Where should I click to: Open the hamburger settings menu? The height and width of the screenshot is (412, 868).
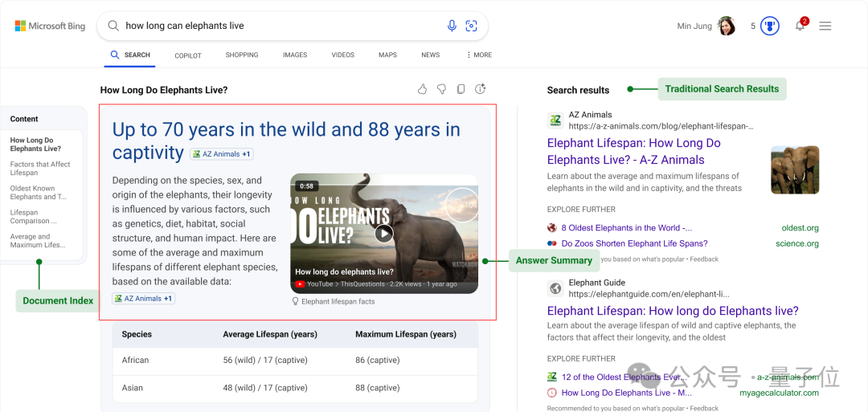(x=825, y=26)
